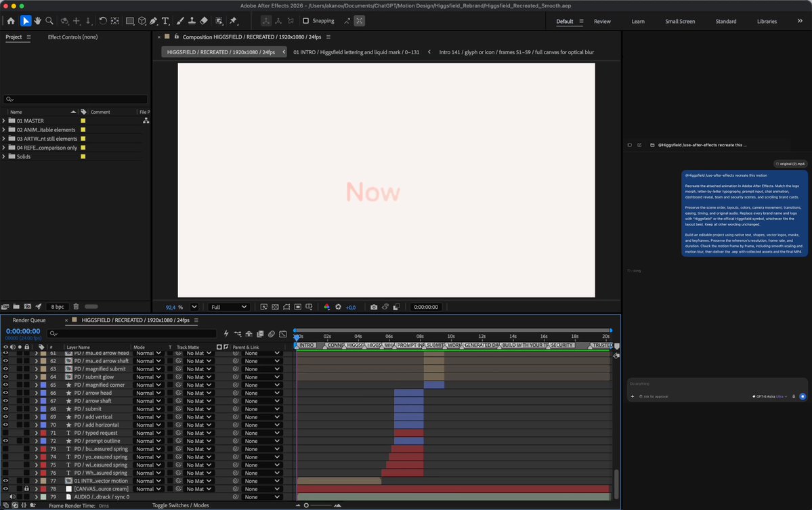
Task: Click 'Toggle Switches / Modes' button
Action: (181, 505)
